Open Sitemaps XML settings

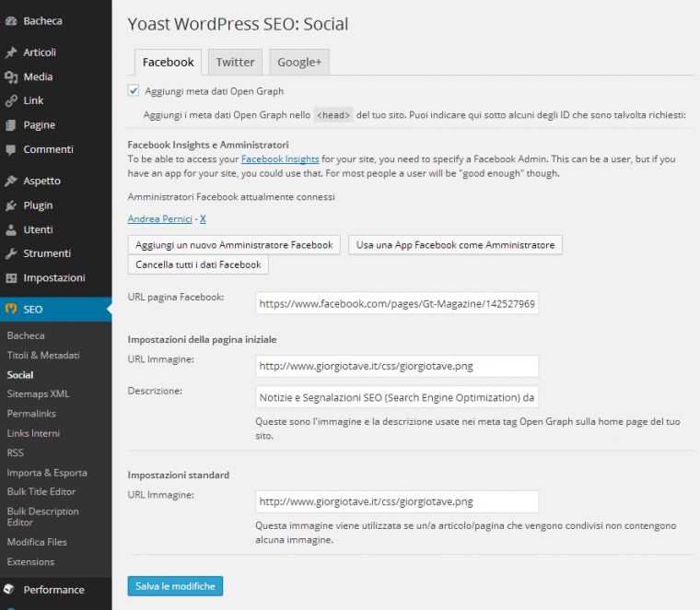pyautogui.click(x=39, y=394)
